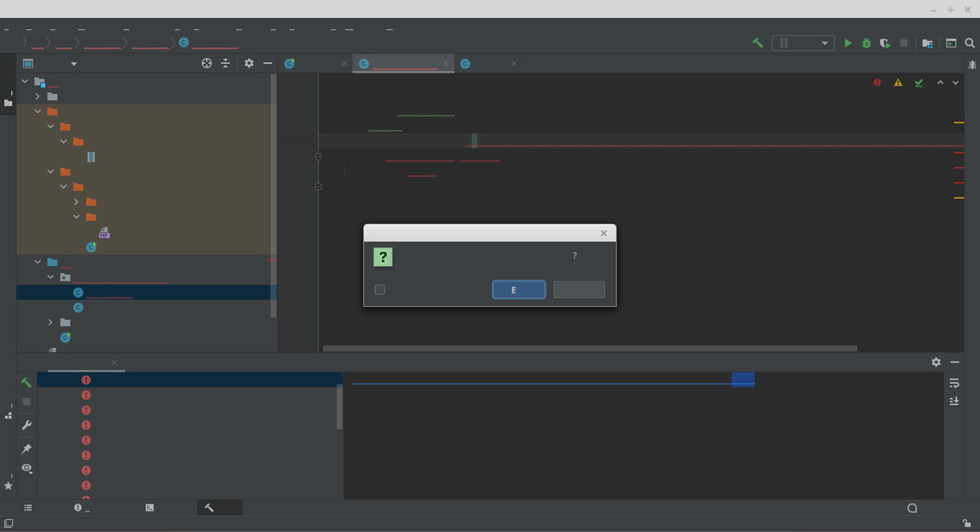Open the Project view selector dropdown arrow
The width and height of the screenshot is (980, 532).
73,64
